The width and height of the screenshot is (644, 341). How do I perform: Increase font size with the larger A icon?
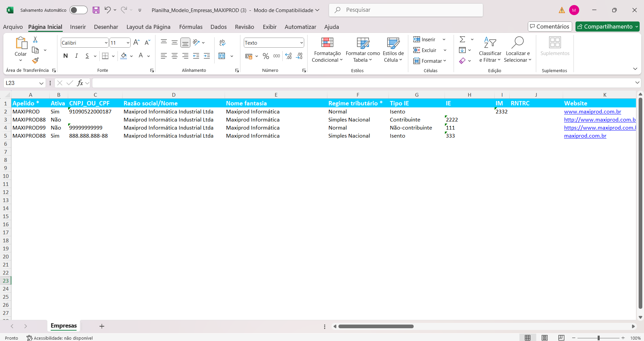tap(136, 42)
